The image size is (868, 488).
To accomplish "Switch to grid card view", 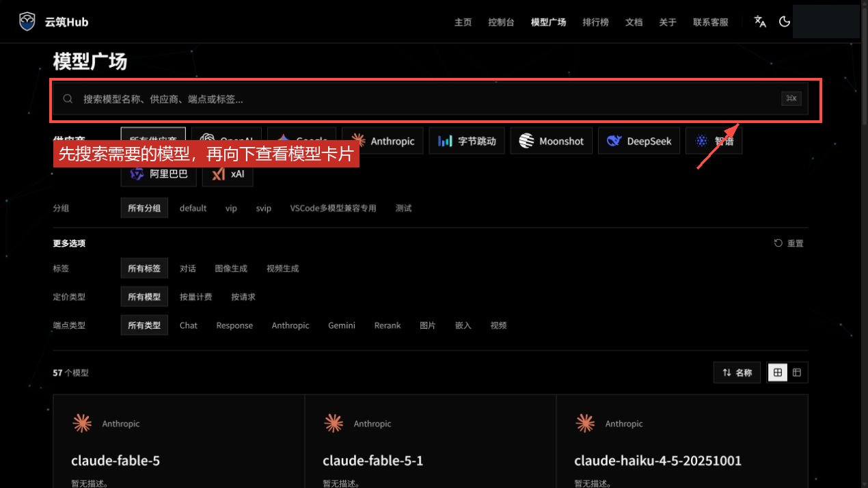I will click(x=778, y=372).
